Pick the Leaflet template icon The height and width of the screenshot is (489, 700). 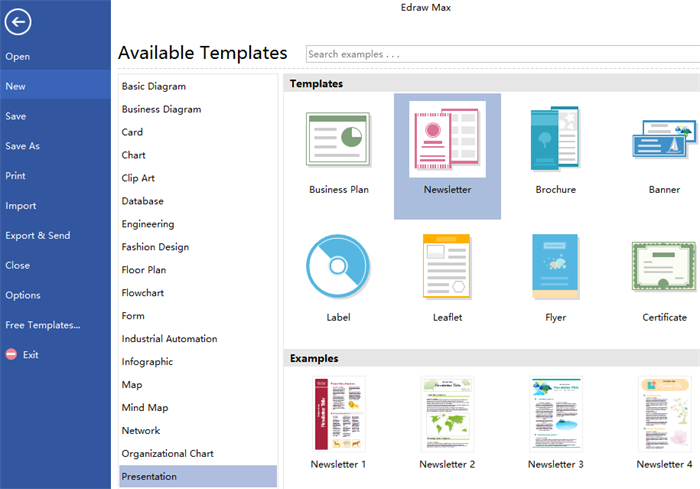(x=447, y=267)
